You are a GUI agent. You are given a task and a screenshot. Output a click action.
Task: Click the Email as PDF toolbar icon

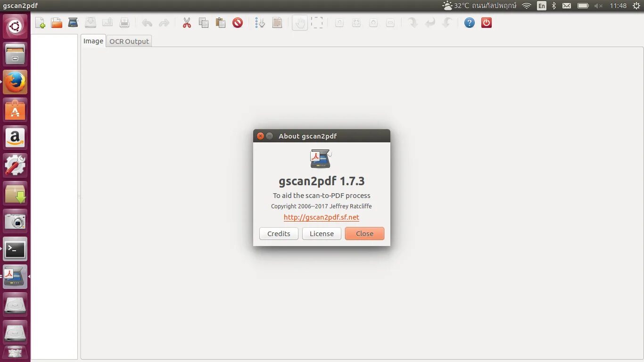click(107, 22)
